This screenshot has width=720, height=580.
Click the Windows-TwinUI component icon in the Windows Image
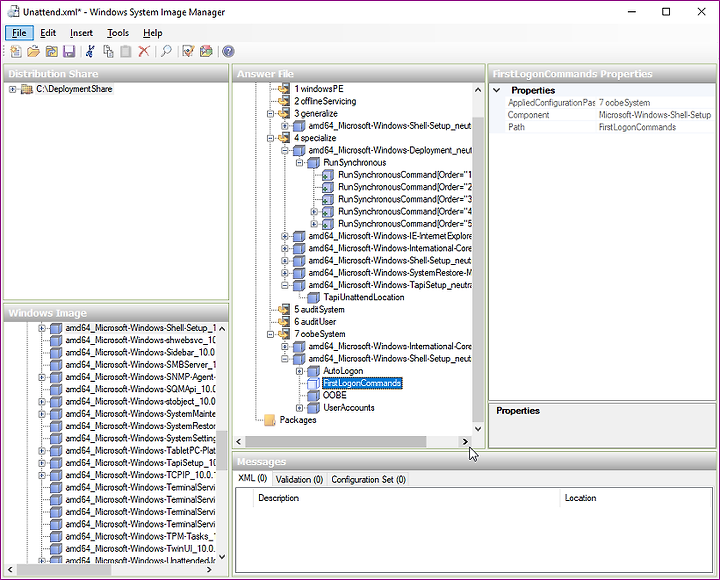(x=56, y=549)
